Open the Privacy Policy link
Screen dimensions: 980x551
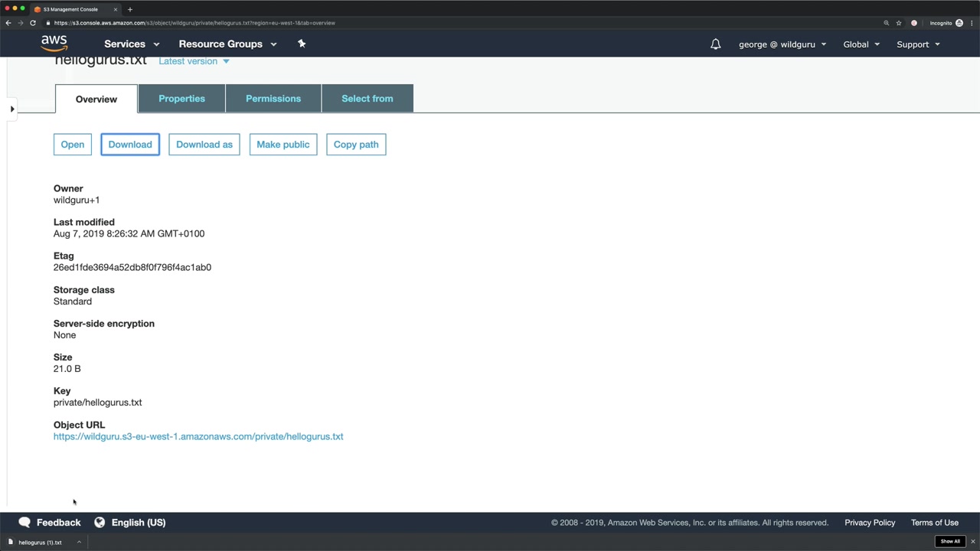(x=870, y=523)
